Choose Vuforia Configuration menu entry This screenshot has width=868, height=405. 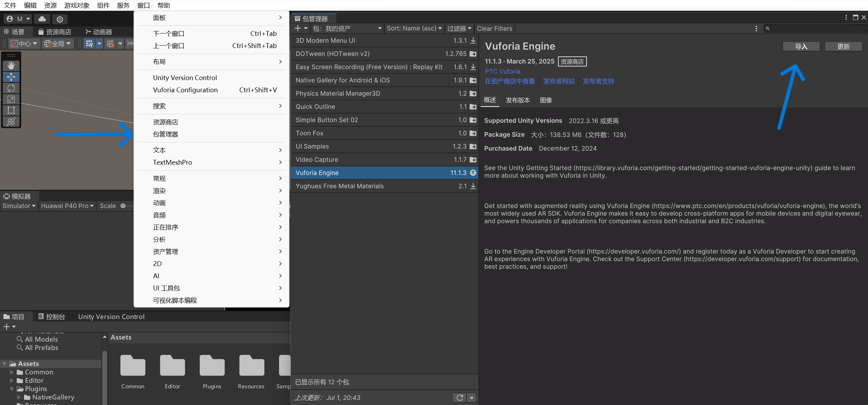212,90
